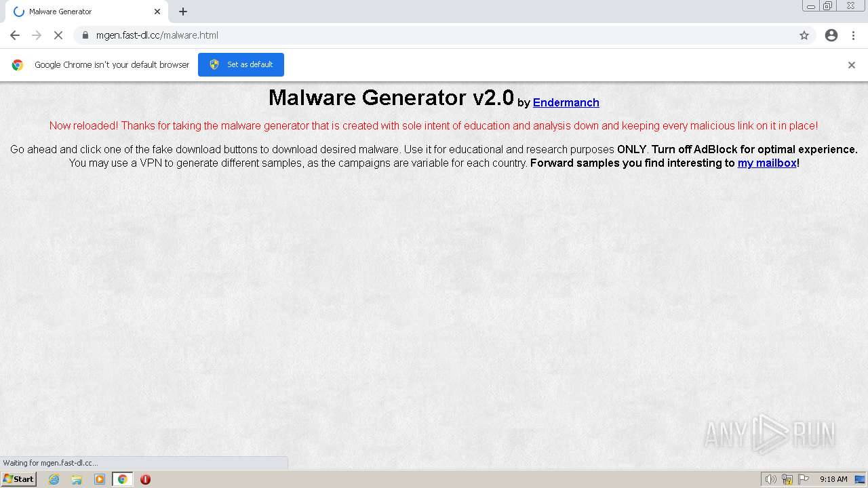The height and width of the screenshot is (488, 868).
Task: Open the volume speaker tray icon
Action: click(x=770, y=479)
